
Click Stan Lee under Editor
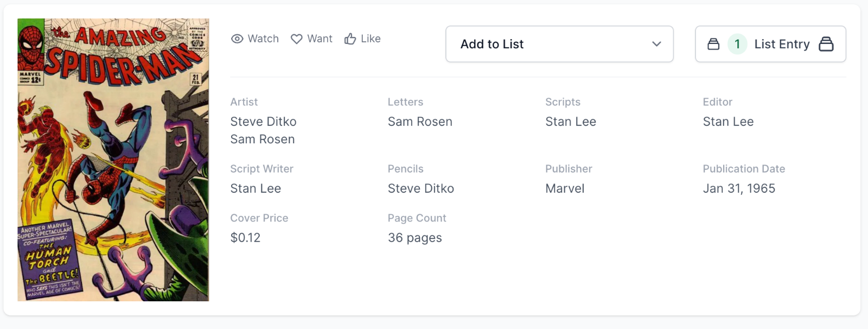(x=728, y=122)
